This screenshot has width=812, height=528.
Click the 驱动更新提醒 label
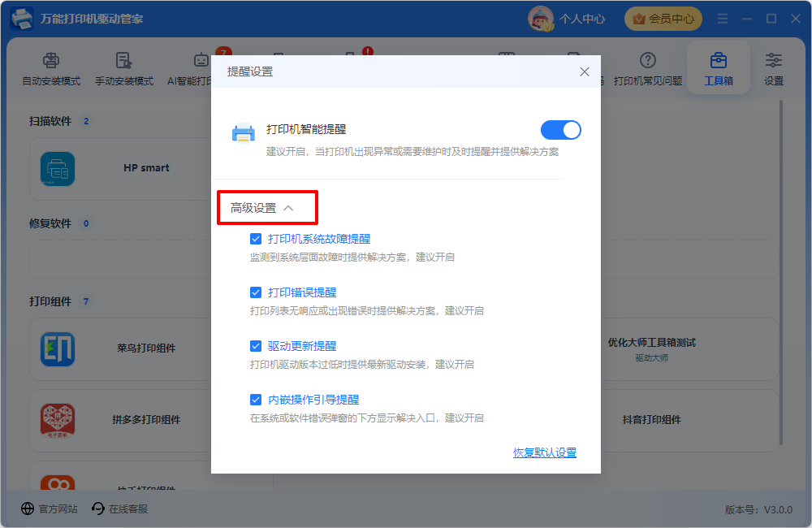(x=302, y=346)
